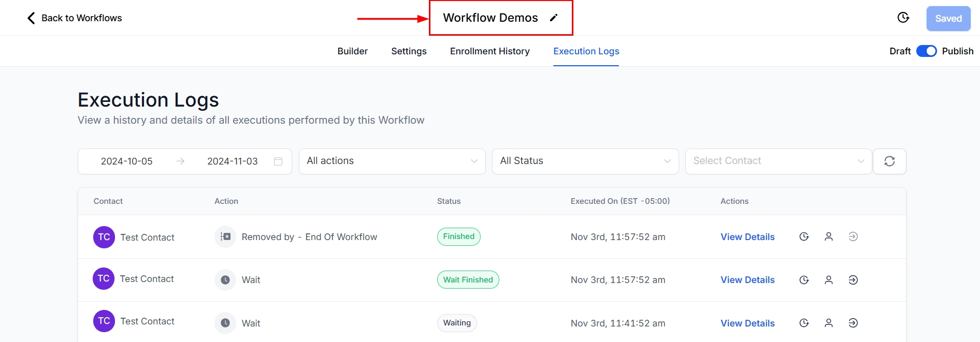Open version history clock icon near Saved
980x342 pixels.
pos(903,18)
